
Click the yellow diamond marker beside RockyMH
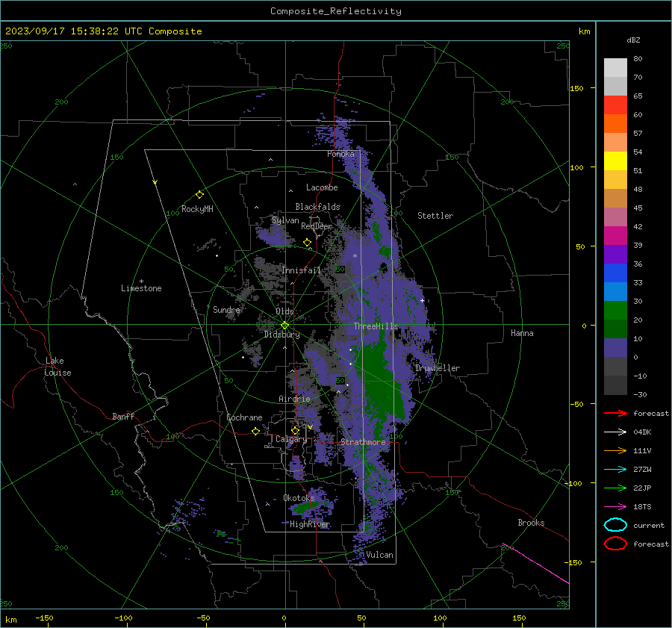click(x=199, y=195)
